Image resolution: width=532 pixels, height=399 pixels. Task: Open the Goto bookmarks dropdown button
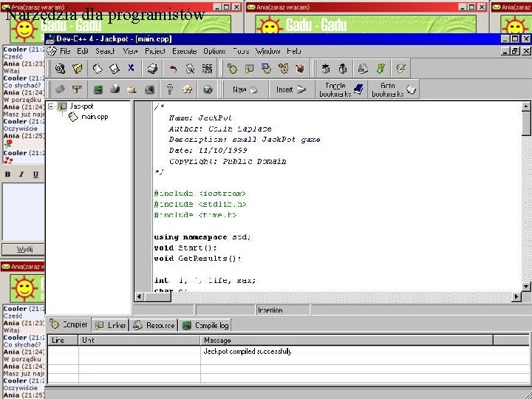pos(394,89)
